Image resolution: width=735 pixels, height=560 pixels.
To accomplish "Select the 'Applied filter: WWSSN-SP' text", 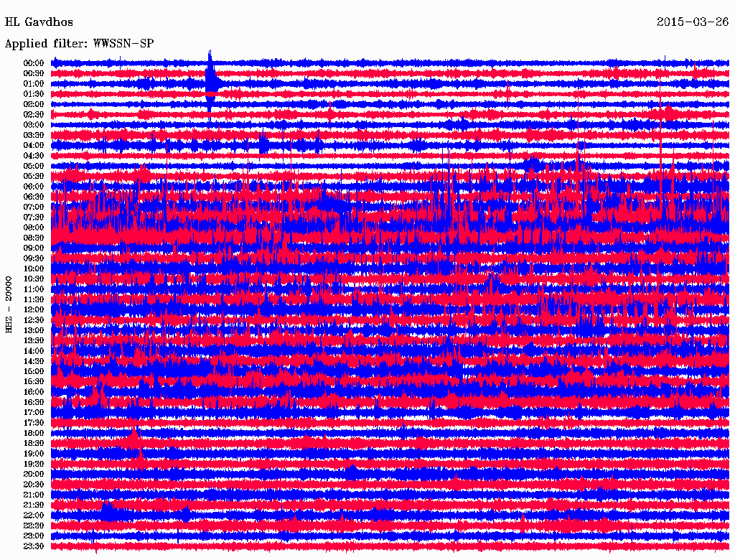I will tap(79, 44).
